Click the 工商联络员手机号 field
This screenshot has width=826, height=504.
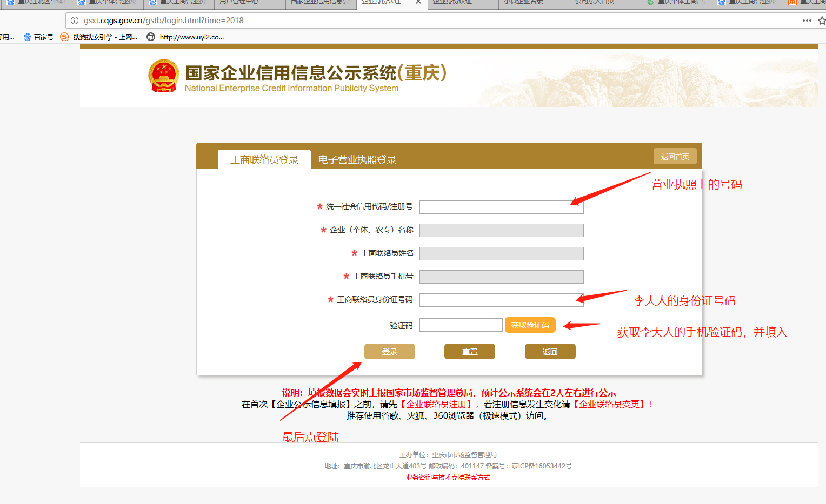coord(501,277)
